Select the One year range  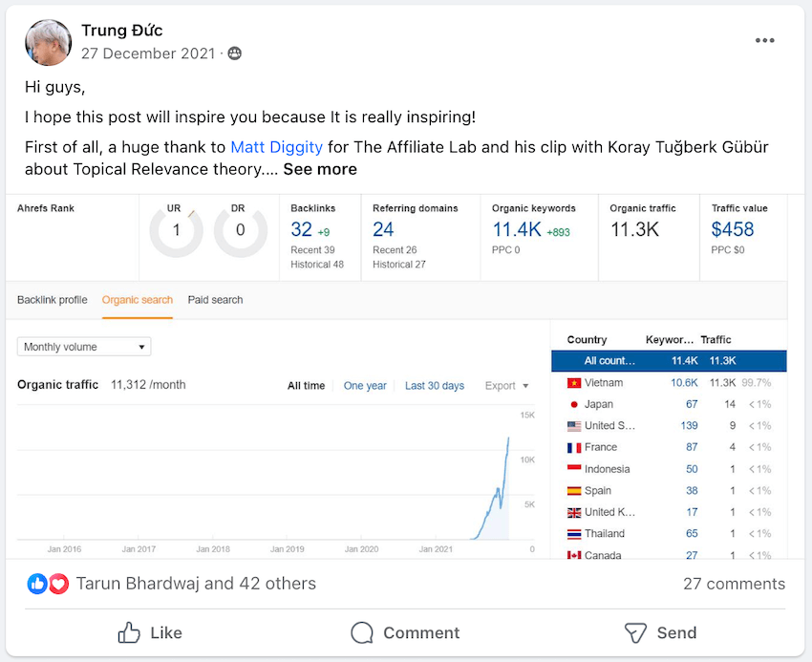365,386
